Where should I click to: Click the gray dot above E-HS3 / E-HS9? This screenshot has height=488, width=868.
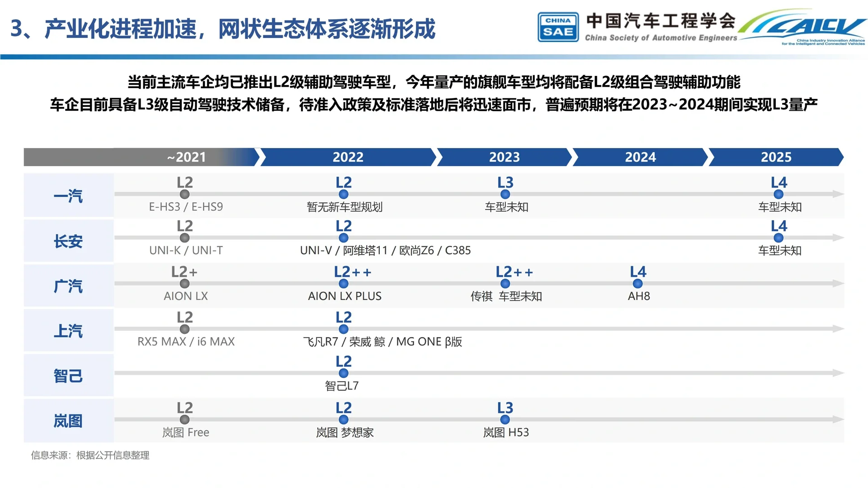tap(184, 194)
